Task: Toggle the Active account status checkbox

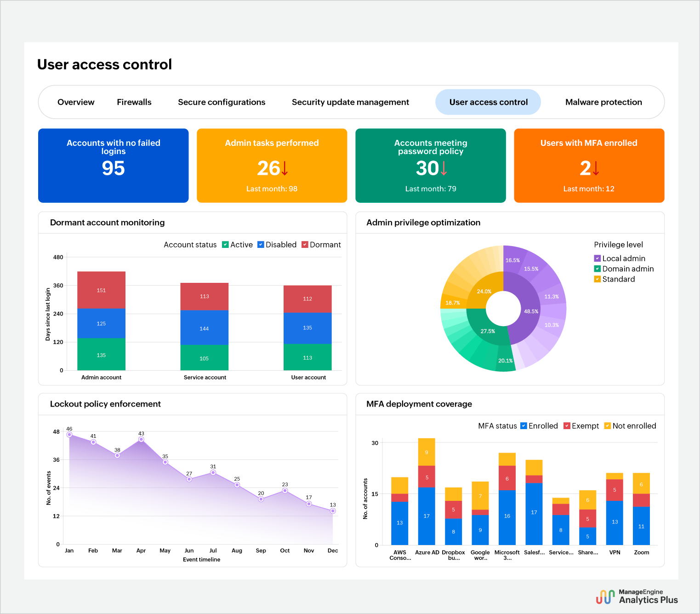Action: tap(225, 245)
